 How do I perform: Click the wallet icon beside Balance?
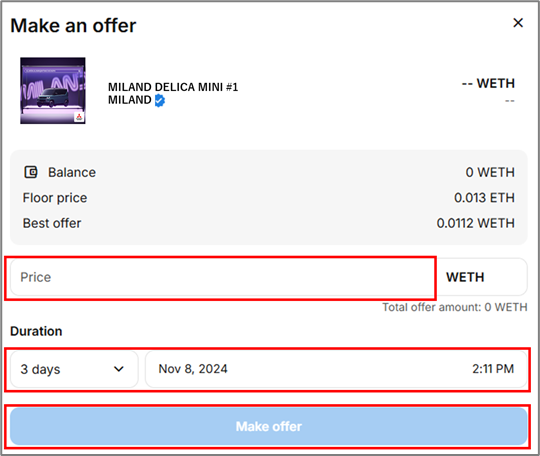coord(31,172)
